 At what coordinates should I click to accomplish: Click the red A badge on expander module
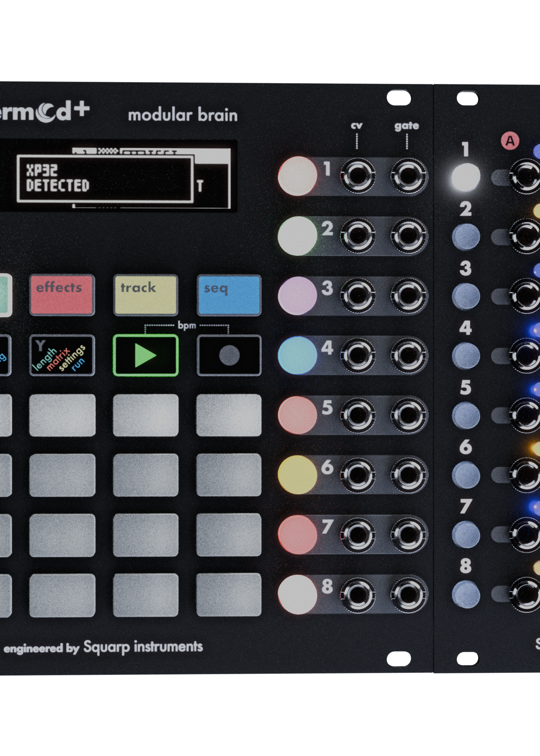(510, 141)
